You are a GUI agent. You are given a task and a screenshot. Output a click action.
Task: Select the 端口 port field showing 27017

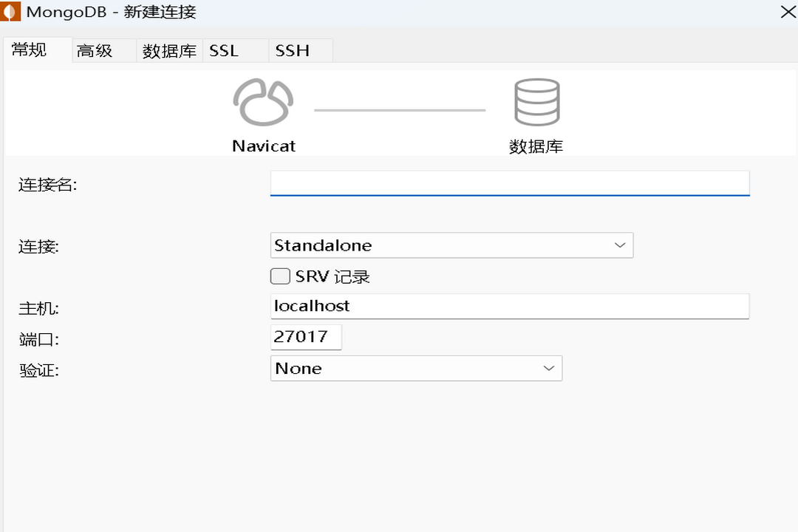click(305, 336)
